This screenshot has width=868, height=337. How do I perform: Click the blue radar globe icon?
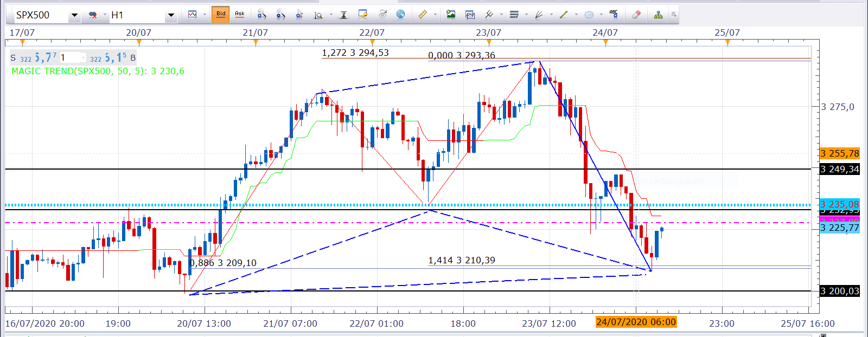(x=401, y=15)
